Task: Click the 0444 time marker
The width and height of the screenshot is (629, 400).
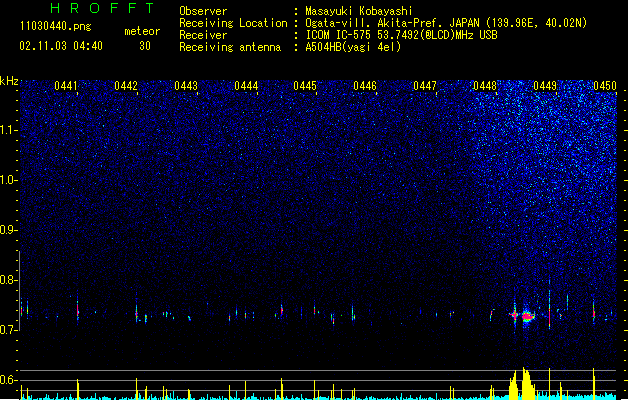Action: (246, 86)
